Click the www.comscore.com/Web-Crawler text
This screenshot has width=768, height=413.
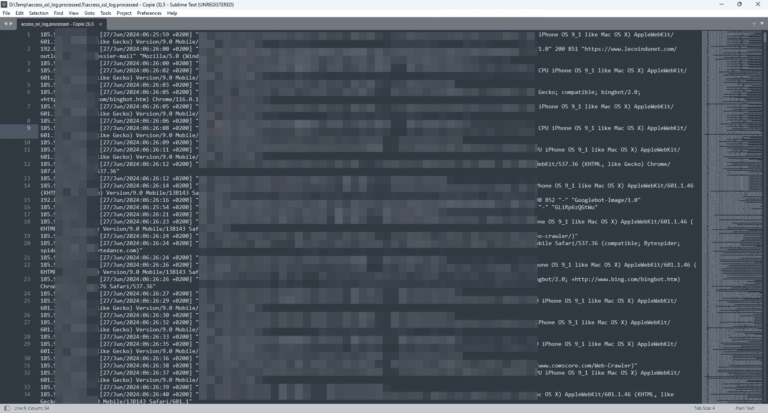(585, 365)
